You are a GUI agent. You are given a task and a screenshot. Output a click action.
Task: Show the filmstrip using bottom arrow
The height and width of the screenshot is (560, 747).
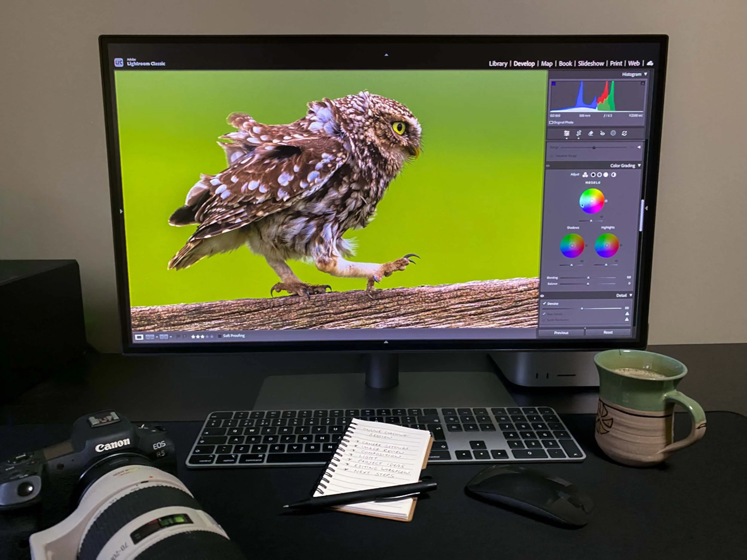(386, 342)
